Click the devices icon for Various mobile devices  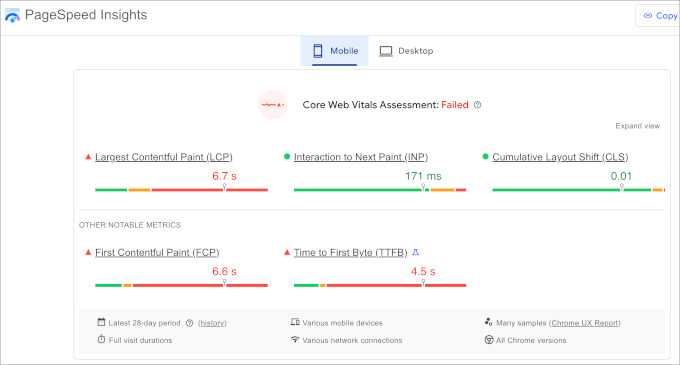(x=295, y=322)
